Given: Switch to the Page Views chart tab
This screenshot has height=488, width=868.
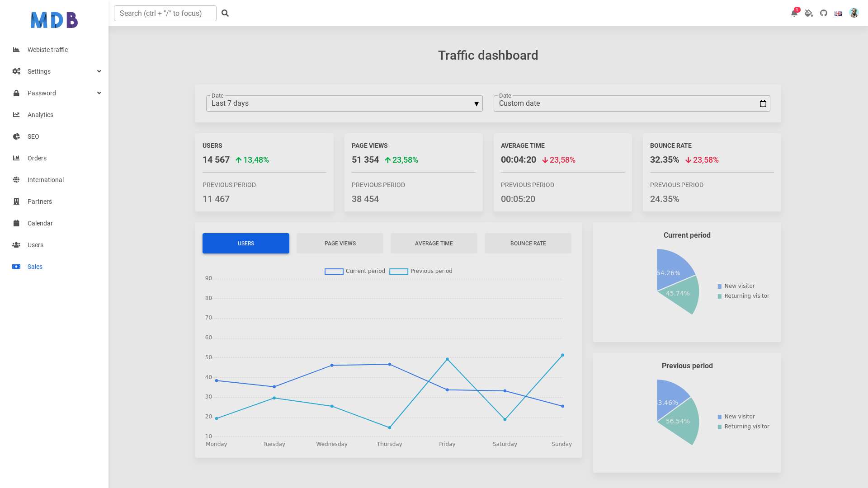Looking at the screenshot, I should 340,243.
